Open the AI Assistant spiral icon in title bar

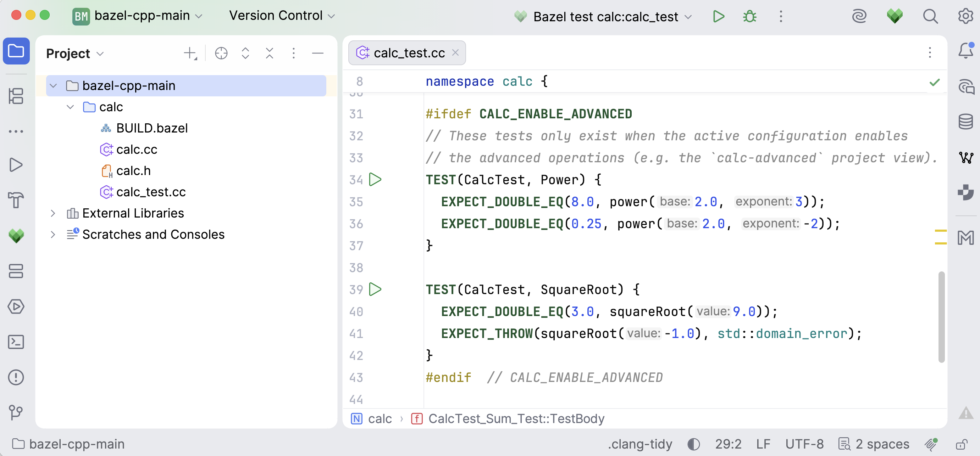pos(859,16)
